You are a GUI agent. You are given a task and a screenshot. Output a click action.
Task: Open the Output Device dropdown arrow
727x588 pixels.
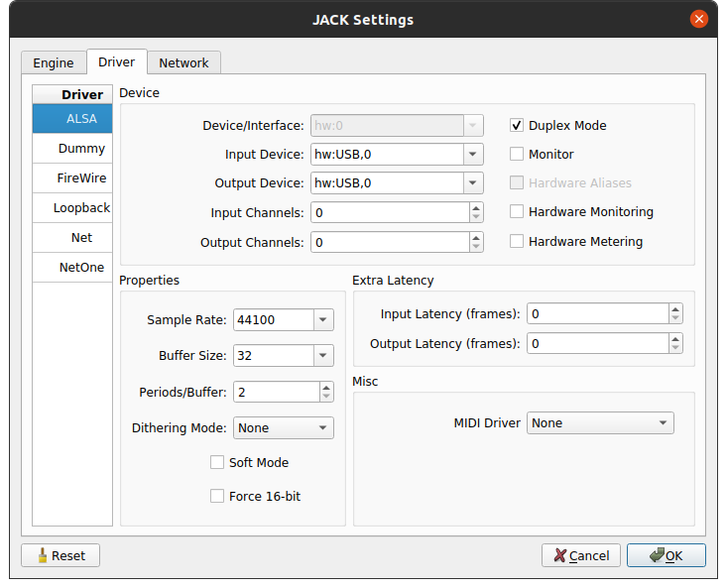click(473, 183)
